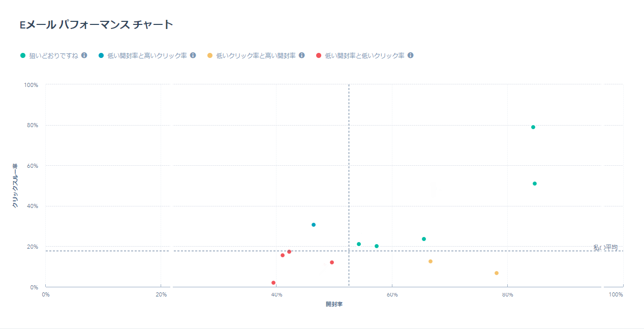This screenshot has width=644, height=329.
Task: Select the lowest red data point near 2% clickthrough
Action: click(273, 282)
